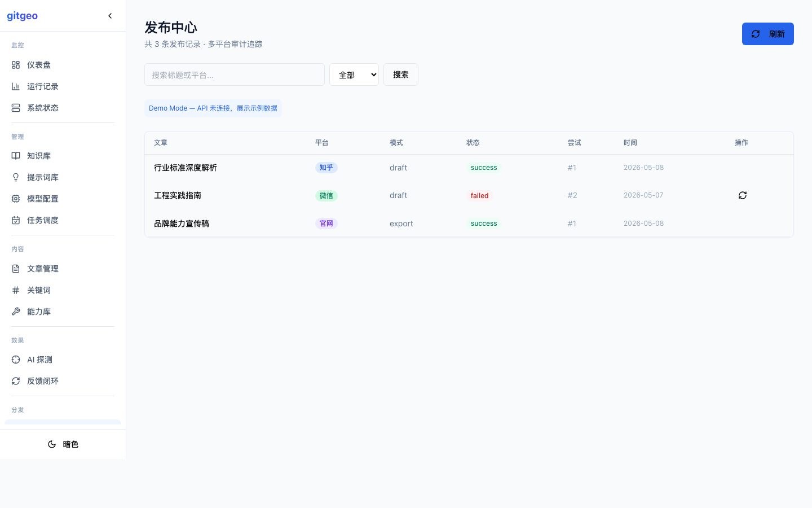Click the 平台 column header
Viewport: 812px width, 508px height.
click(x=322, y=143)
